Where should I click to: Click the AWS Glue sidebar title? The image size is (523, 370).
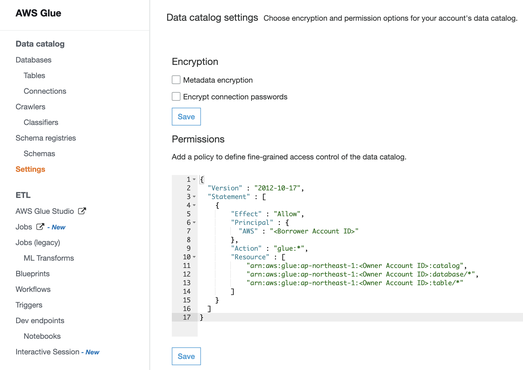click(38, 13)
